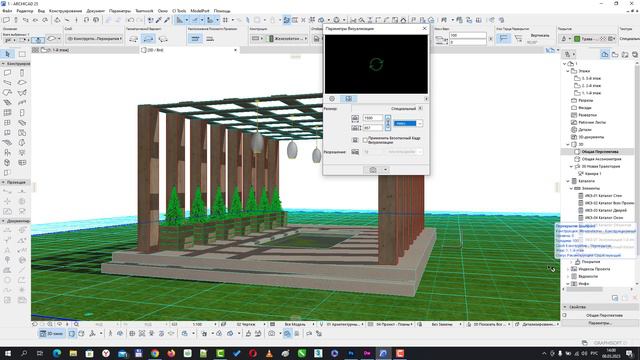Open the Редактор menu
The image size is (640, 360).
tap(25, 11)
